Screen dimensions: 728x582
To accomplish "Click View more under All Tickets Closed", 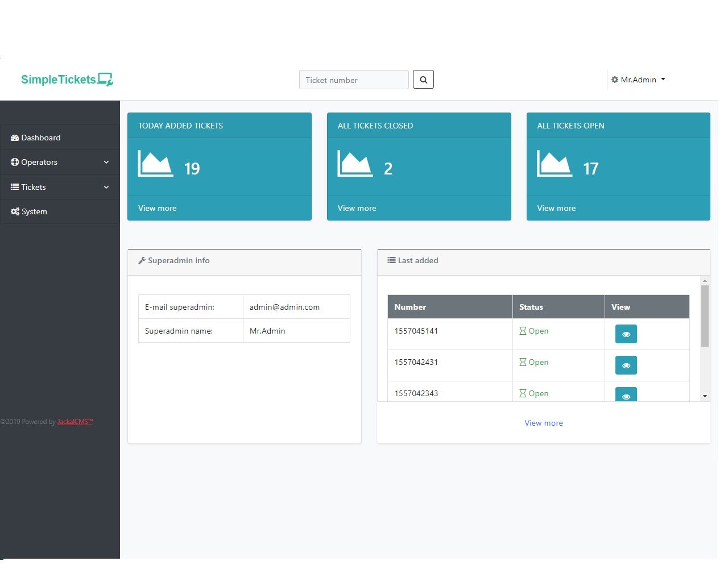I will pos(357,208).
